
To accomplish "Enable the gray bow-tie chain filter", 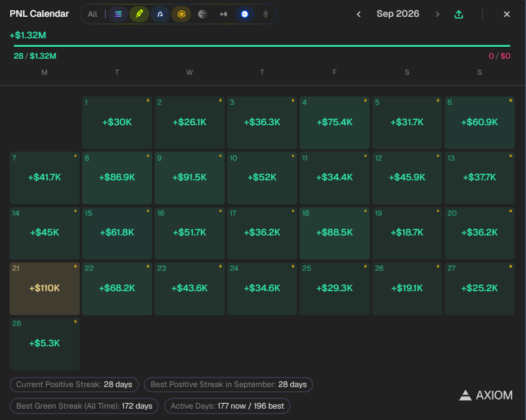I will coord(223,14).
